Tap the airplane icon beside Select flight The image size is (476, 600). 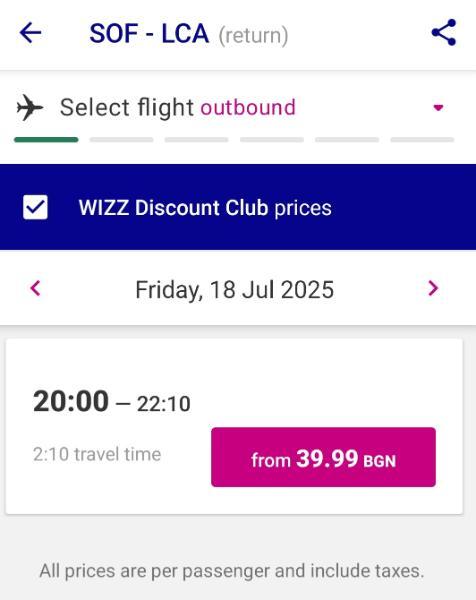click(30, 108)
